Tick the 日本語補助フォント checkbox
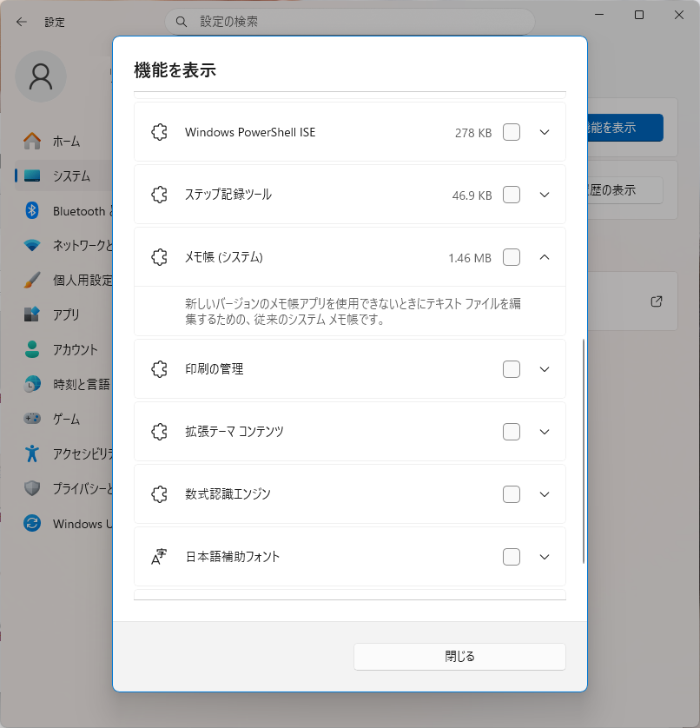Image resolution: width=700 pixels, height=728 pixels. coord(512,557)
